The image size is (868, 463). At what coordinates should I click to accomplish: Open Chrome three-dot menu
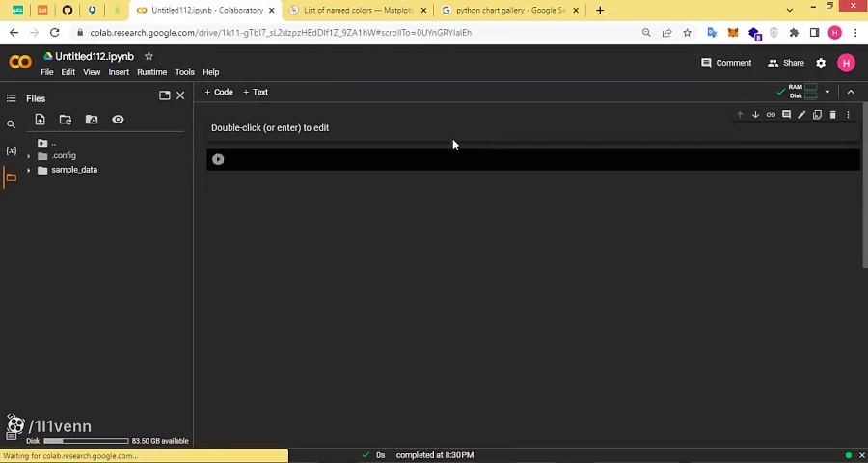tap(855, 33)
